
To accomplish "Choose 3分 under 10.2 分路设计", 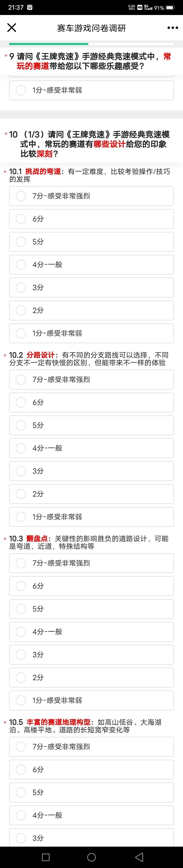I will click(x=91, y=471).
